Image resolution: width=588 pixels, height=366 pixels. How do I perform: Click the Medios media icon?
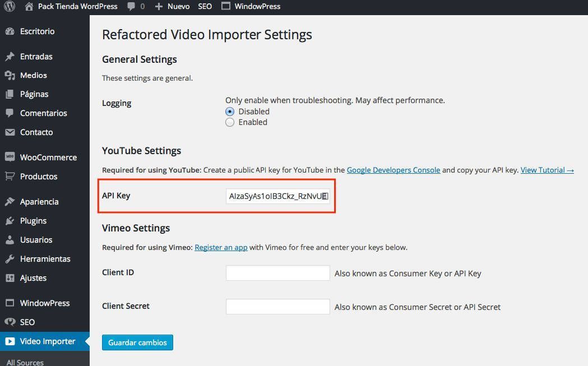(x=10, y=75)
